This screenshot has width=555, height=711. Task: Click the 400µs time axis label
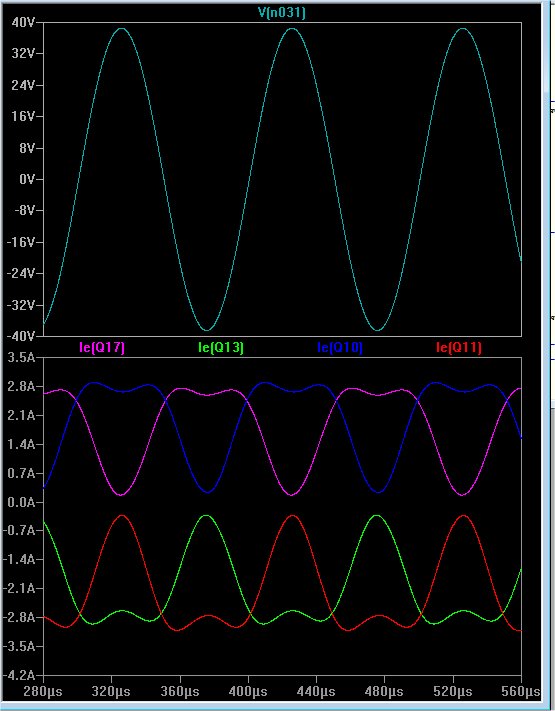tap(248, 692)
